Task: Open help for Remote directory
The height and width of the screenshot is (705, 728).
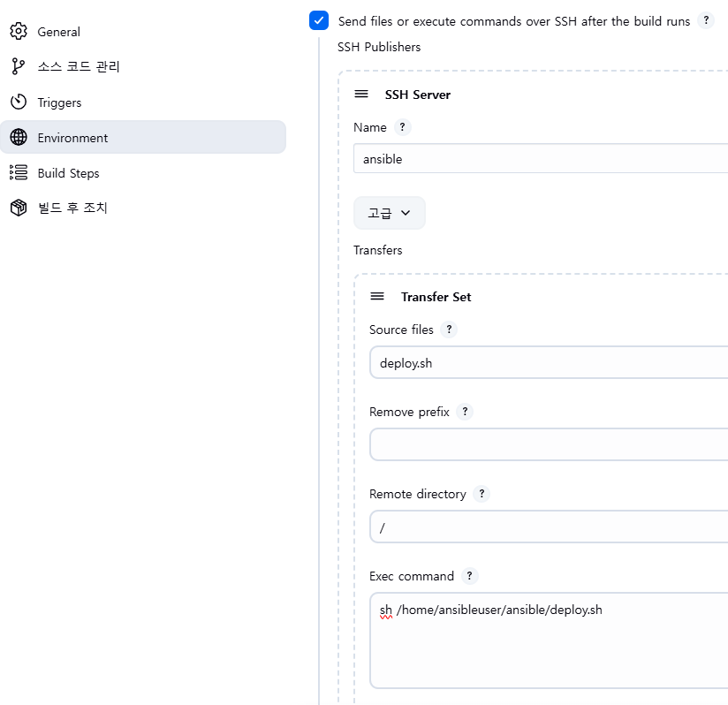Action: tap(482, 493)
